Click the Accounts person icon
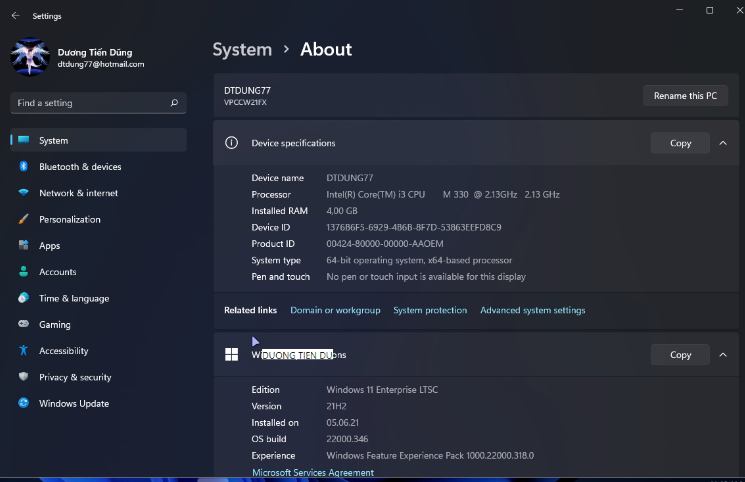Screen dimensions: 745x482 tap(23, 271)
